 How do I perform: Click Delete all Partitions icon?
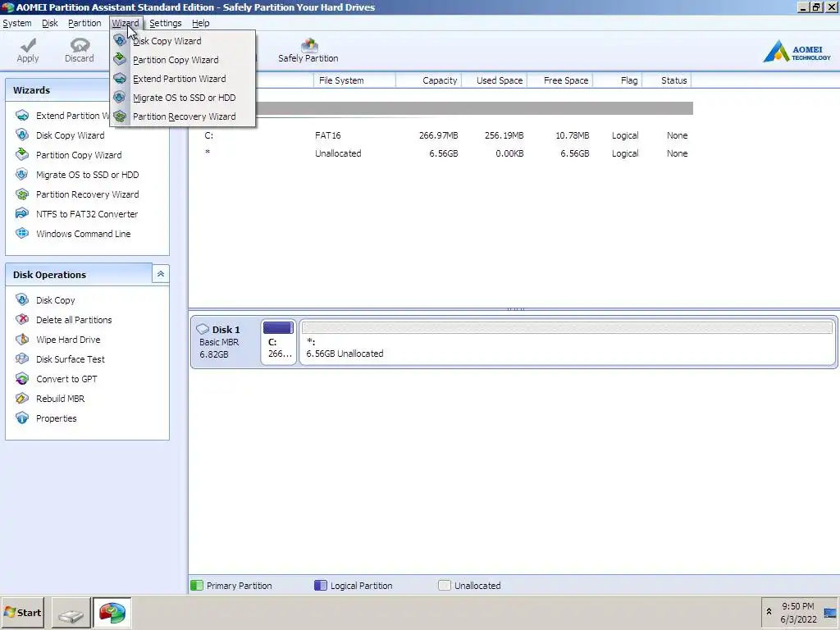point(22,320)
